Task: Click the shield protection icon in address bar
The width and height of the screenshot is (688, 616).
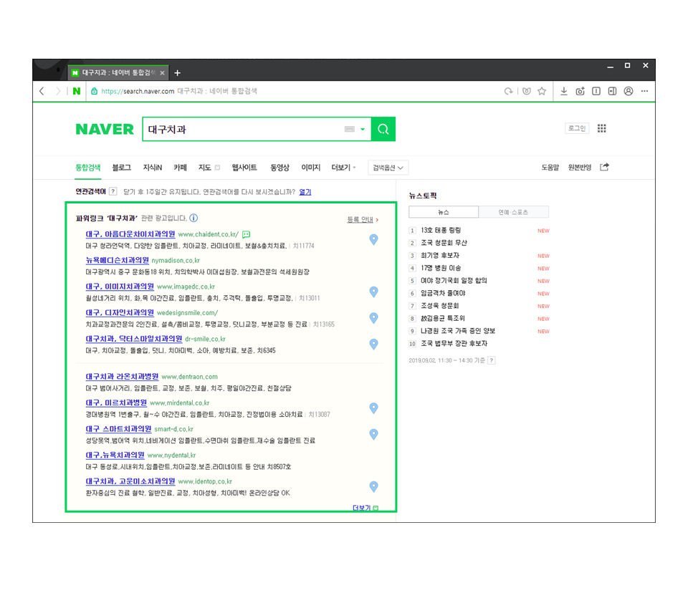Action: (527, 91)
